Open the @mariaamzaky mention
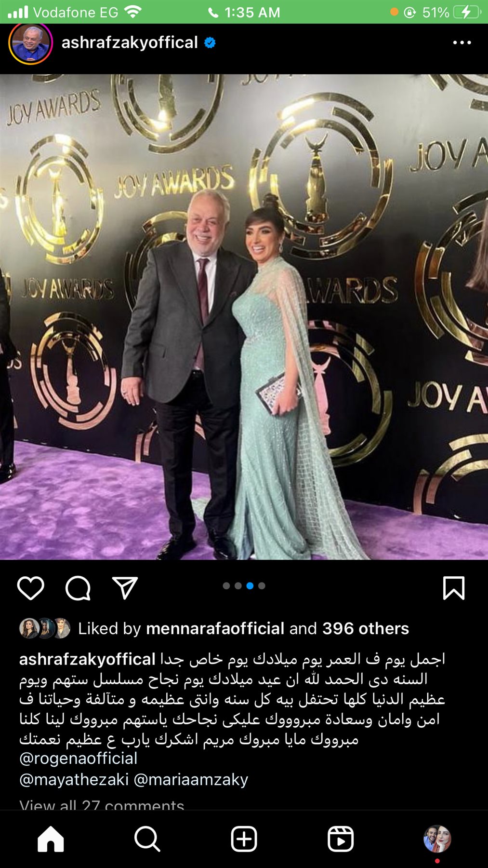The image size is (488, 868). point(191,779)
